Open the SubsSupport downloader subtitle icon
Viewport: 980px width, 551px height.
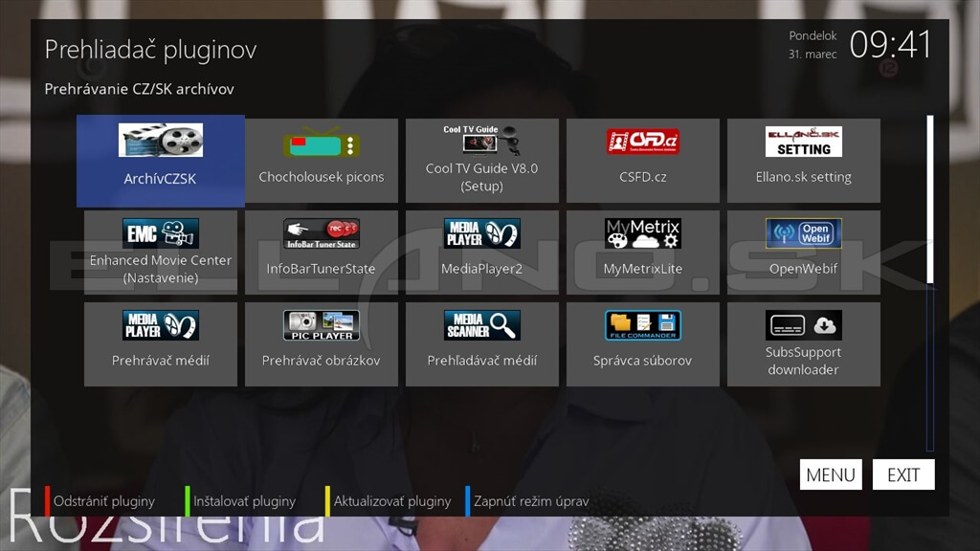[x=803, y=325]
